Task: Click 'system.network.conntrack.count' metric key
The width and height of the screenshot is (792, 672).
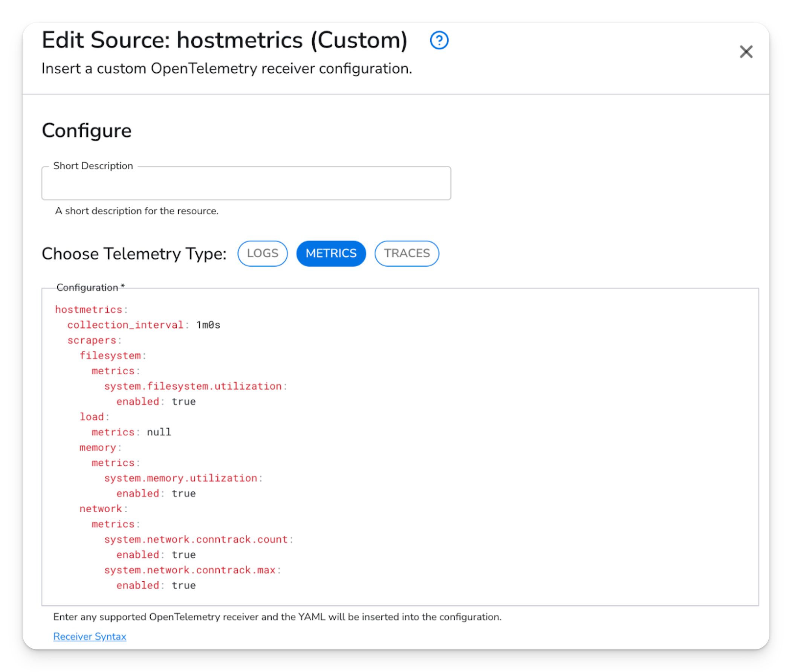Action: click(196, 539)
